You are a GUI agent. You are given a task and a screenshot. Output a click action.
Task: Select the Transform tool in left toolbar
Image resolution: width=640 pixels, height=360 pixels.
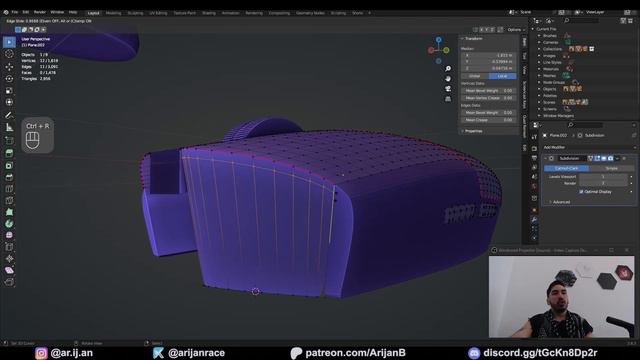click(x=9, y=102)
